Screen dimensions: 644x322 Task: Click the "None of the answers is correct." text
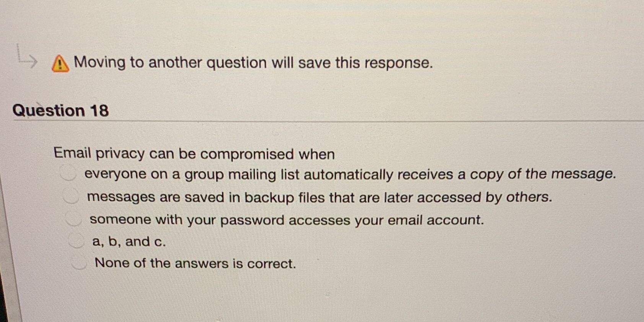point(195,263)
